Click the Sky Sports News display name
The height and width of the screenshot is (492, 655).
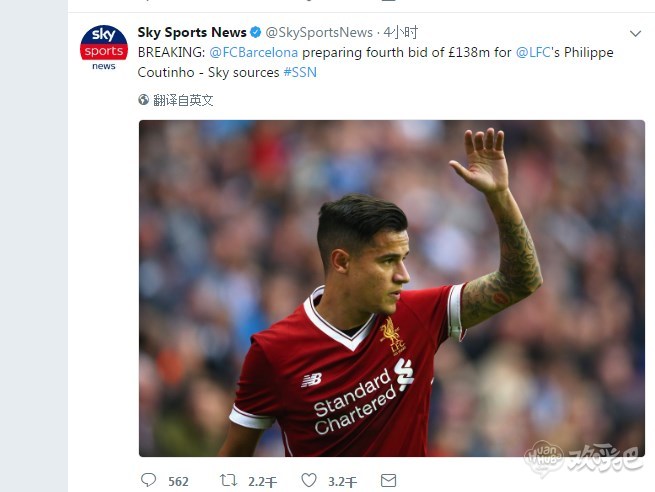(192, 32)
